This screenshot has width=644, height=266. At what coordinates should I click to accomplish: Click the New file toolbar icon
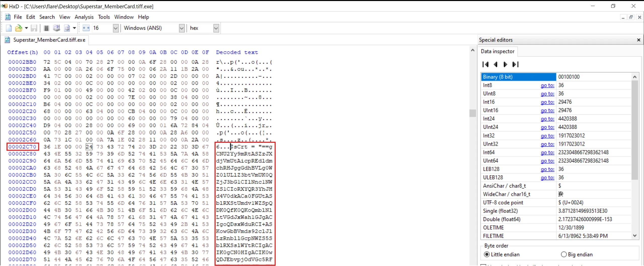[9, 28]
